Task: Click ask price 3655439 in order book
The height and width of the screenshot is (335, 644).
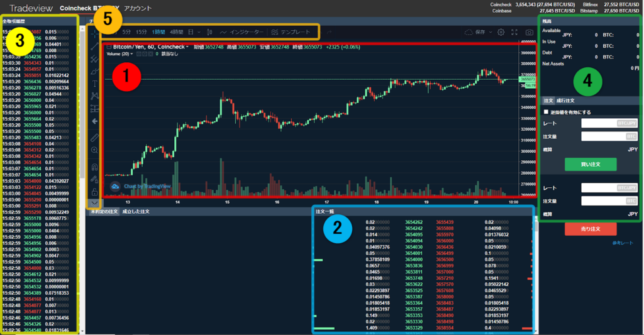Action: coord(445,222)
